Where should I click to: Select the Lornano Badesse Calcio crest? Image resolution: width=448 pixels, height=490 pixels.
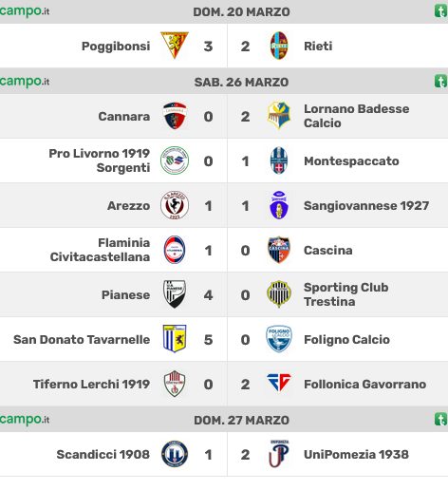[279, 116]
